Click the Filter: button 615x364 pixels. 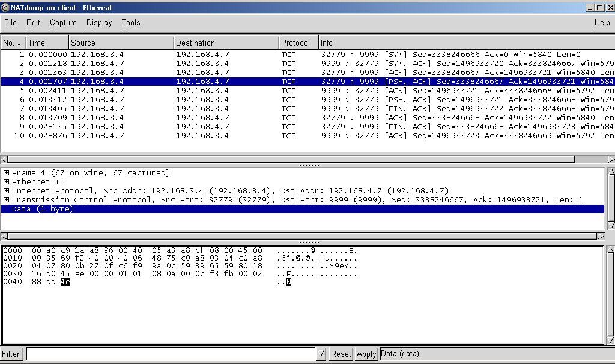pyautogui.click(x=12, y=354)
